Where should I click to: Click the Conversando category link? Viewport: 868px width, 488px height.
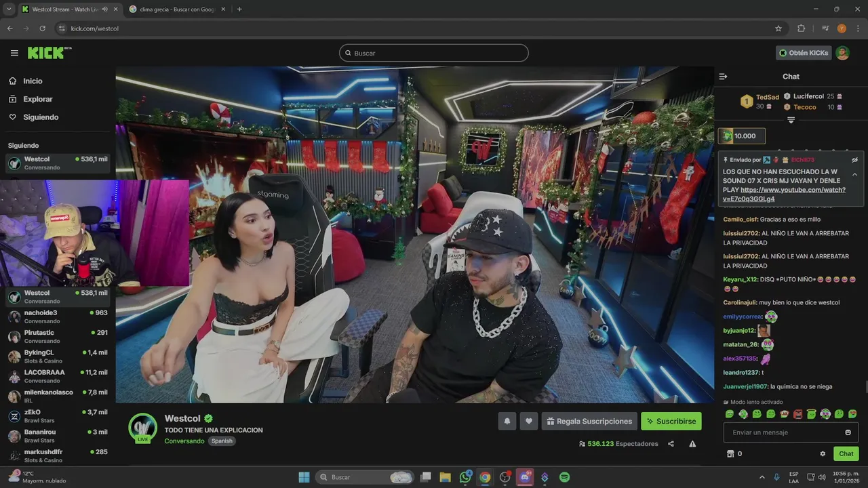pyautogui.click(x=184, y=441)
